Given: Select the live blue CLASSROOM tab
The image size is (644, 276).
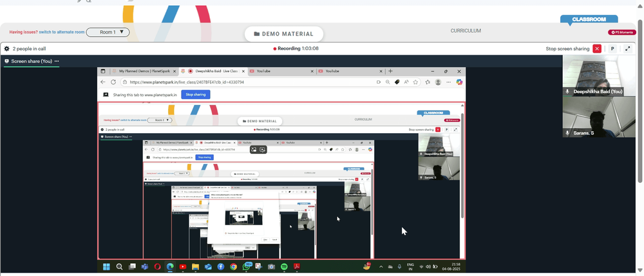Looking at the screenshot, I should coord(589,19).
